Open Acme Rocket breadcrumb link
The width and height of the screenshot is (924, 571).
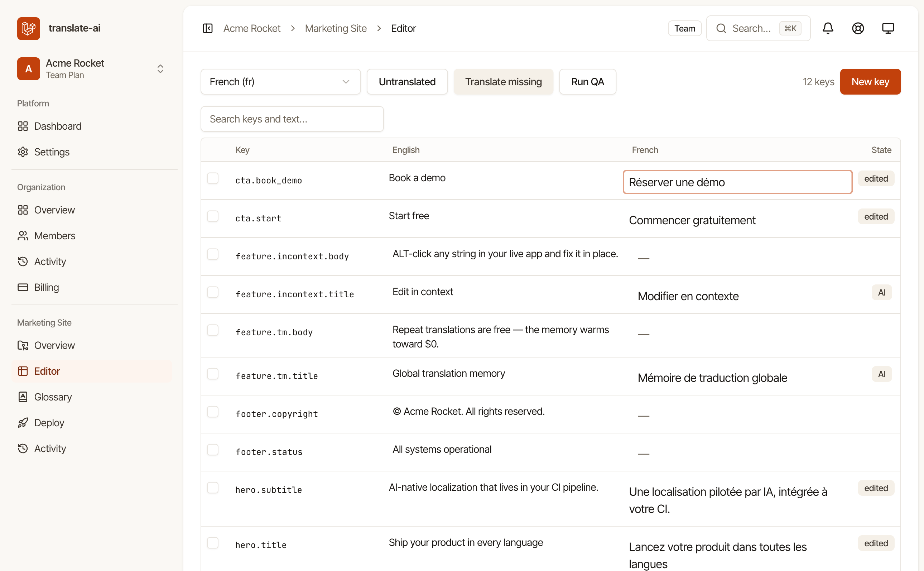[x=252, y=28]
